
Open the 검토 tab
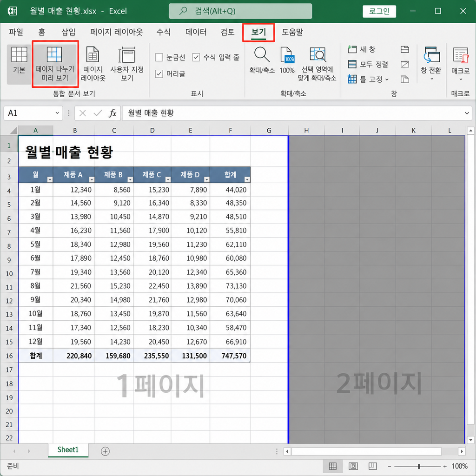coord(227,32)
